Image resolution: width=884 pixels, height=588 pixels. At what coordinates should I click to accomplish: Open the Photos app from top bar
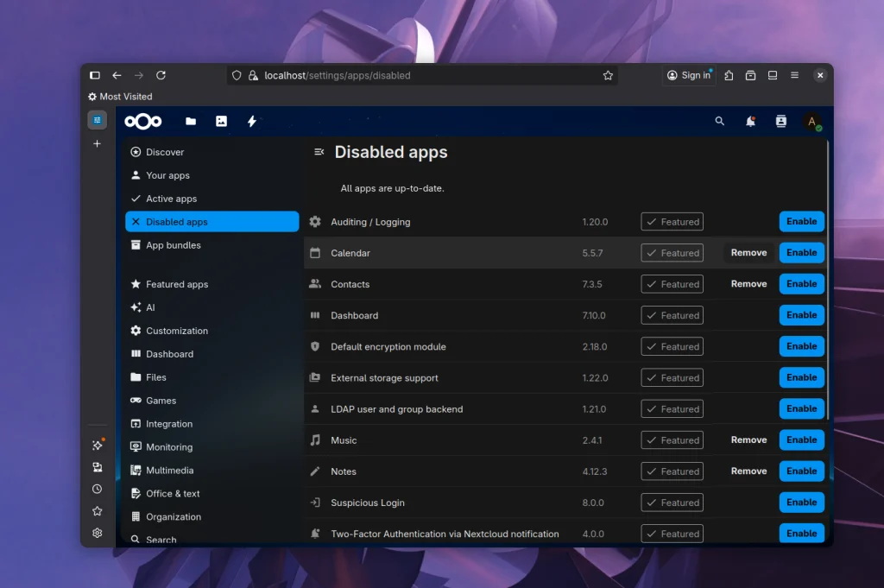pos(221,122)
